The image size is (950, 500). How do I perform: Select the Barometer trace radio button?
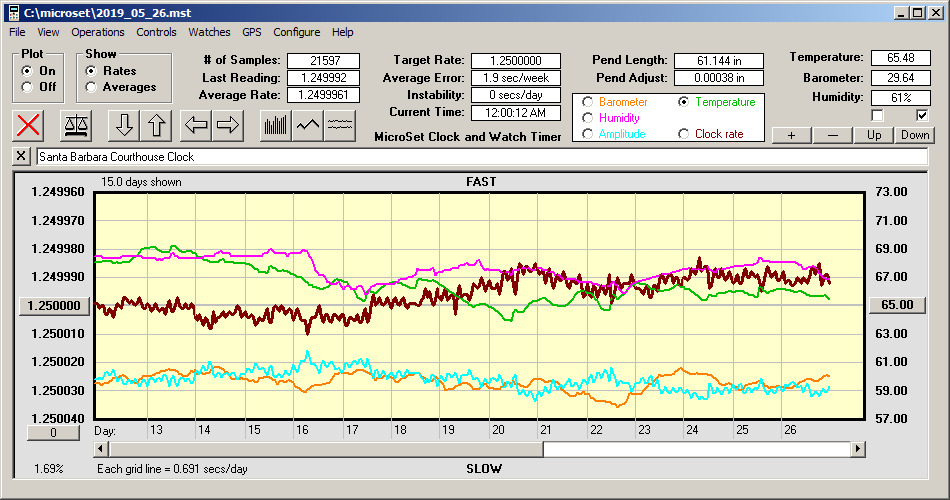tap(587, 102)
